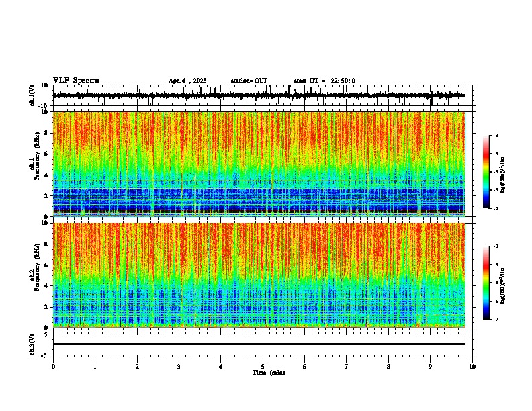The width and height of the screenshot is (532, 411).
Task: Click the "-3" label on ch.1 color bar
Action: click(x=496, y=135)
